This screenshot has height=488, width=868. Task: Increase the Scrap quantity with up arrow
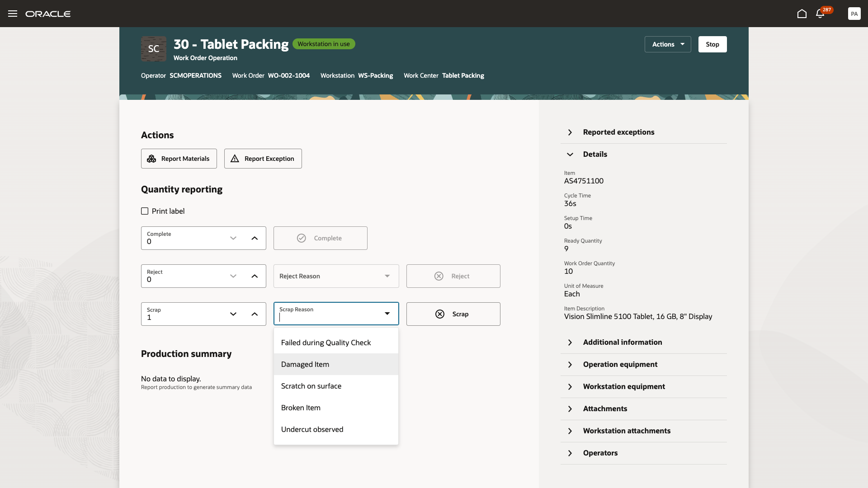(x=255, y=314)
